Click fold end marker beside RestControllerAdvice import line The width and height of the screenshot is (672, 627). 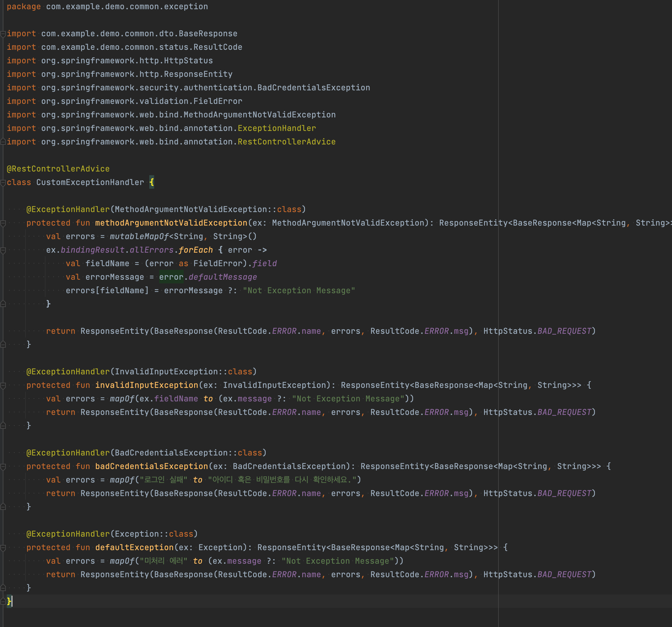pos(3,142)
